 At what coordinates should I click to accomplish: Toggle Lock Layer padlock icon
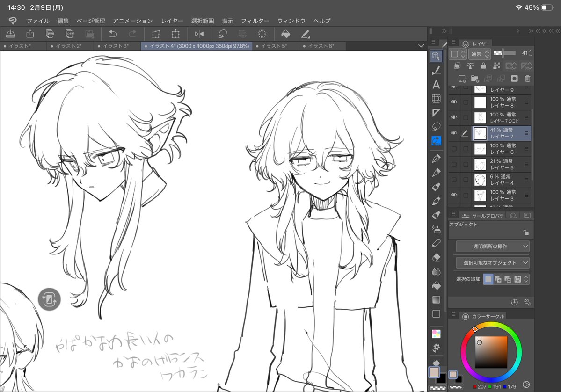click(483, 66)
